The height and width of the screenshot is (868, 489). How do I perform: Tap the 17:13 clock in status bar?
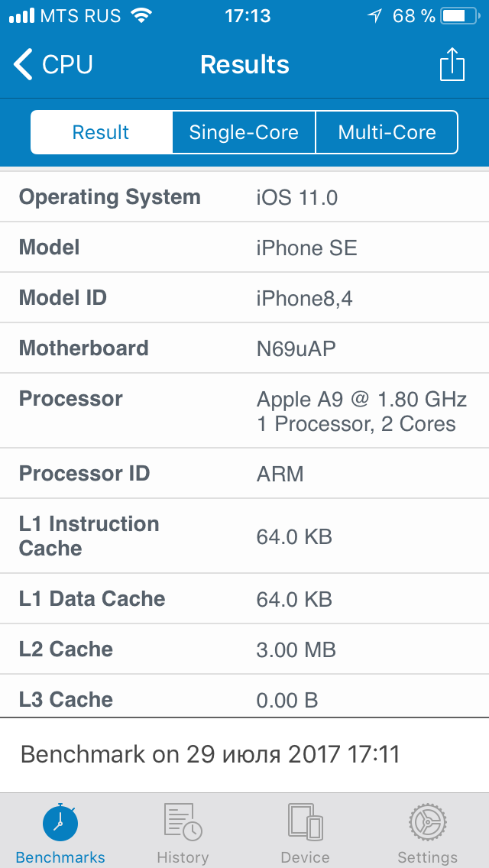(248, 16)
